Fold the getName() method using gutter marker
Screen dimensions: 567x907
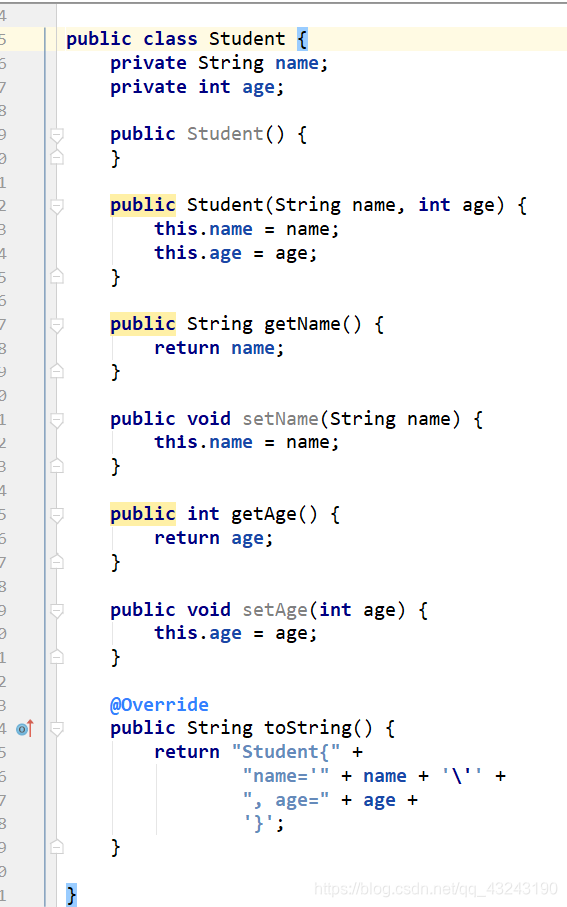(57, 325)
